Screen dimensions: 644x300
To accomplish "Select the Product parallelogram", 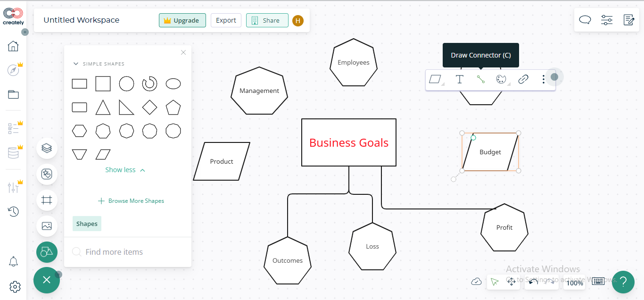I will [x=222, y=161].
